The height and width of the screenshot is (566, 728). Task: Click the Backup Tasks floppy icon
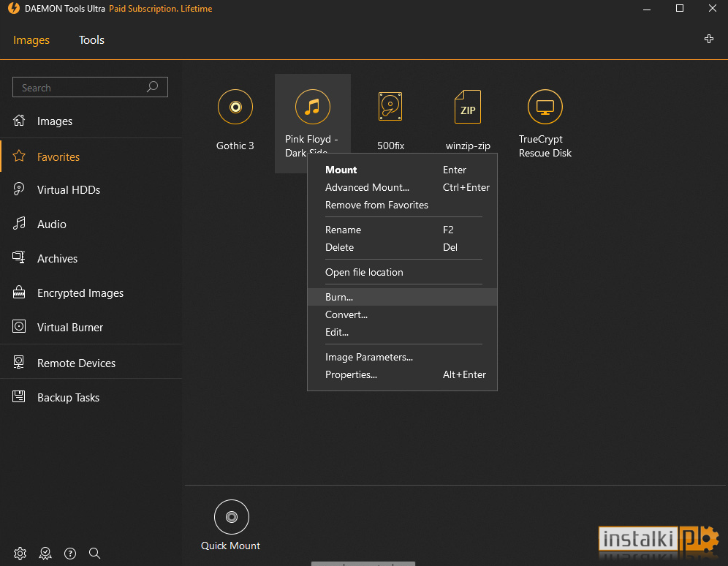point(19,396)
